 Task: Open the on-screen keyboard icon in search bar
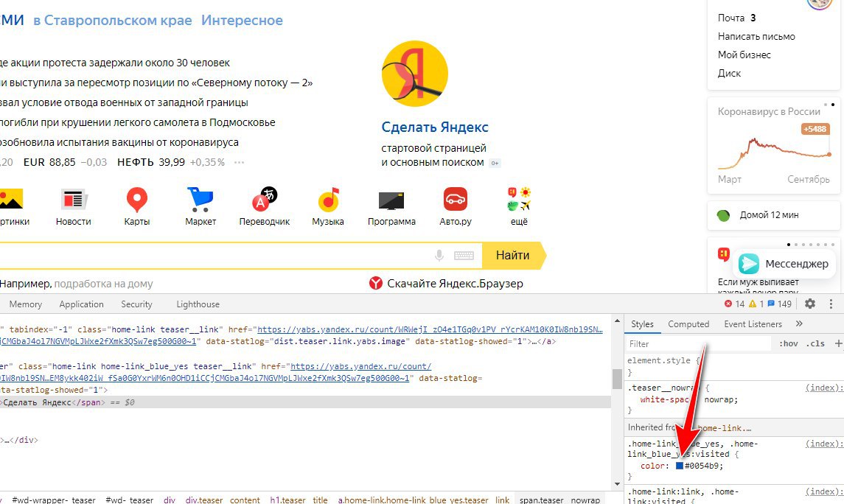click(464, 256)
